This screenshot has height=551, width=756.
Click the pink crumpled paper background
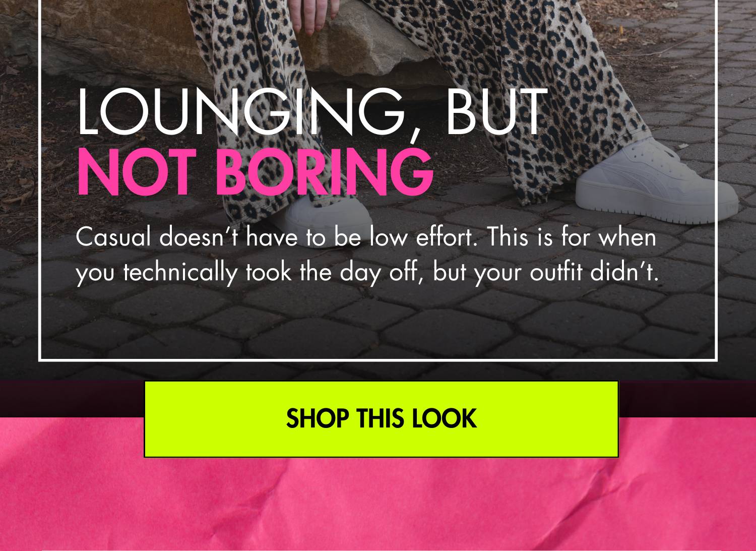click(x=378, y=499)
